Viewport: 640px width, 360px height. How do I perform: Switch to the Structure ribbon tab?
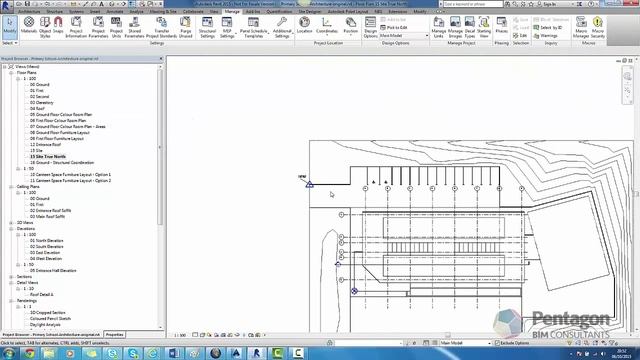(x=54, y=12)
